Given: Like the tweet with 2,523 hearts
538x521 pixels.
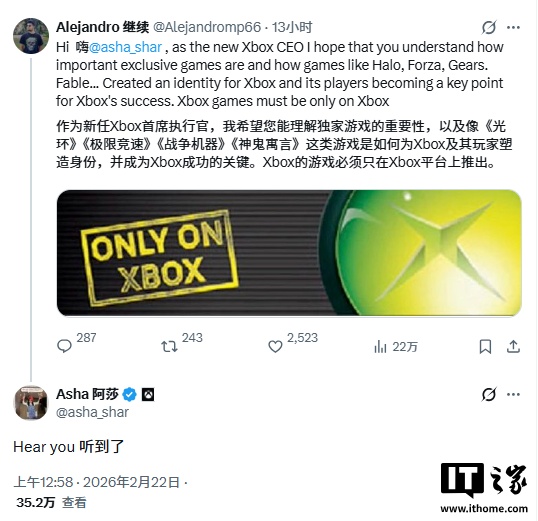Looking at the screenshot, I should coord(275,347).
